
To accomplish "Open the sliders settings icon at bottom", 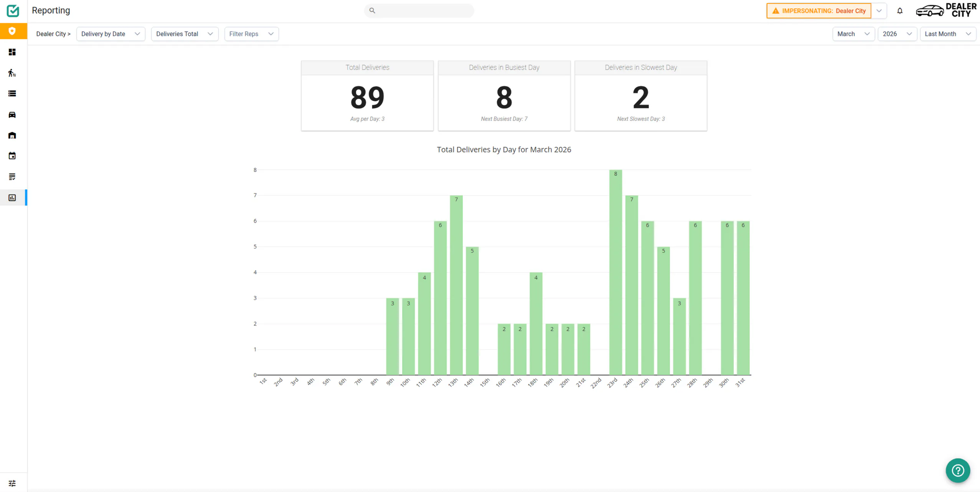I will pyautogui.click(x=12, y=483).
